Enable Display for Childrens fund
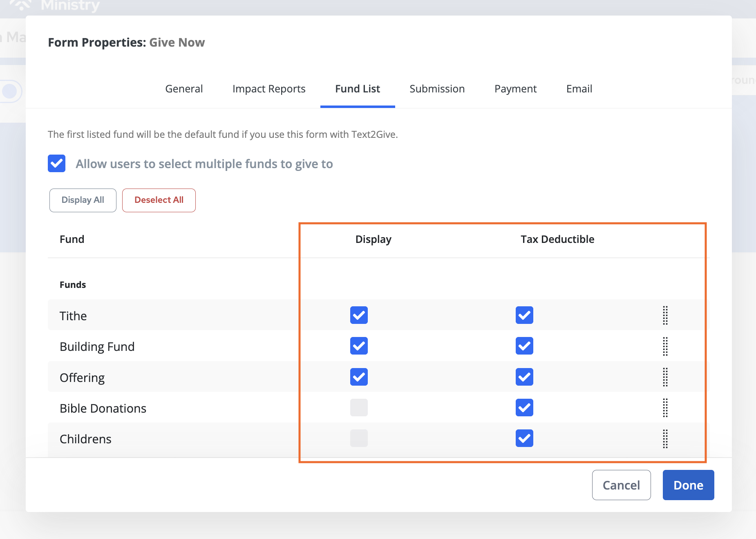The width and height of the screenshot is (756, 539). [359, 438]
